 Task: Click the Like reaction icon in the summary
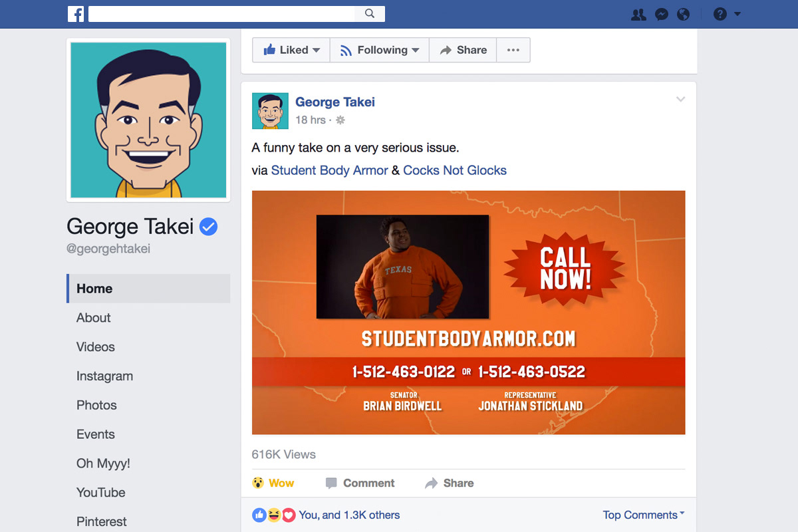(x=259, y=515)
